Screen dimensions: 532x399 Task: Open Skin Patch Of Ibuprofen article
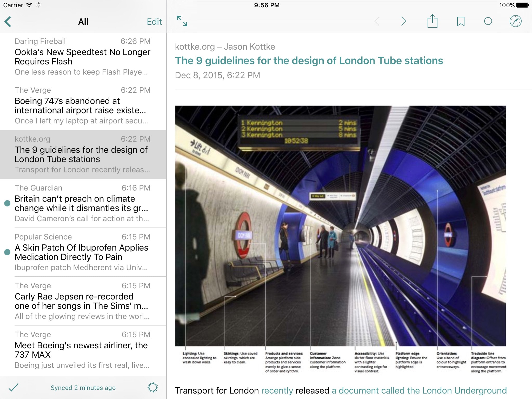point(83,252)
